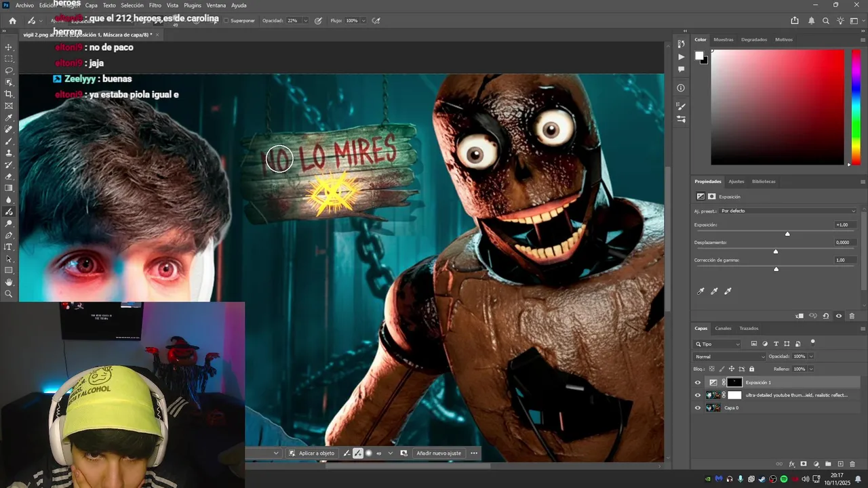The image size is (868, 488).
Task: Create a new layer in Layers panel
Action: click(x=840, y=464)
